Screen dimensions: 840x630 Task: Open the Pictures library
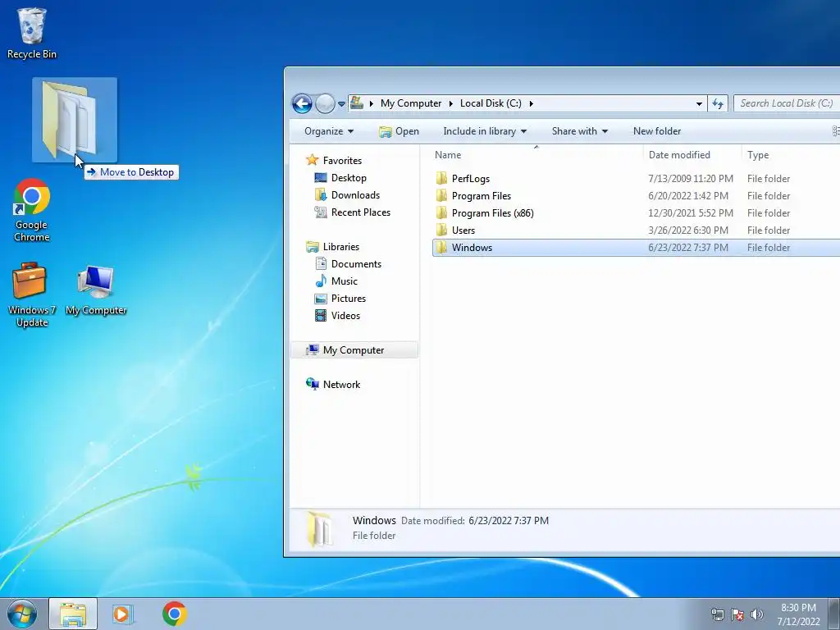(348, 299)
